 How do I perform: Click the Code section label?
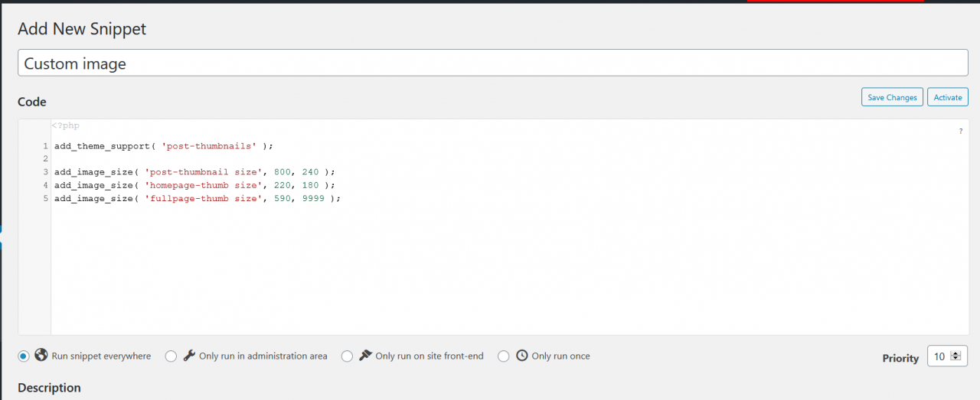click(x=32, y=102)
